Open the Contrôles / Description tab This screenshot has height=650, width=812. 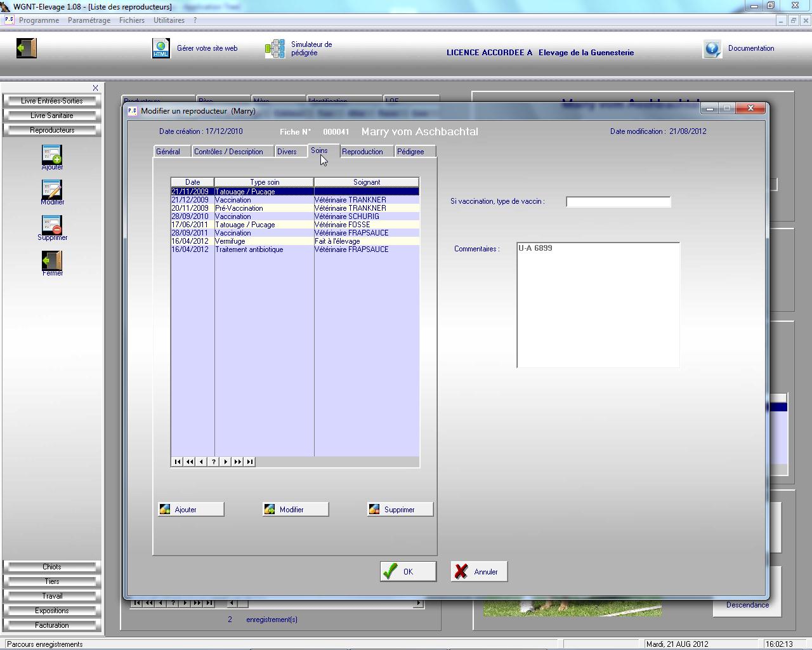[x=228, y=152]
